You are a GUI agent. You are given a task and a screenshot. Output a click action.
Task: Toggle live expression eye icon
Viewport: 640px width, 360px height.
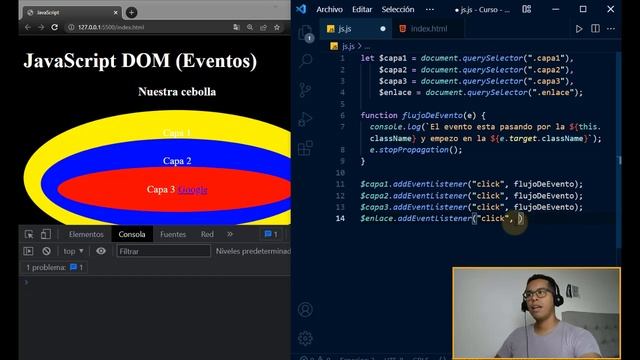[101, 251]
